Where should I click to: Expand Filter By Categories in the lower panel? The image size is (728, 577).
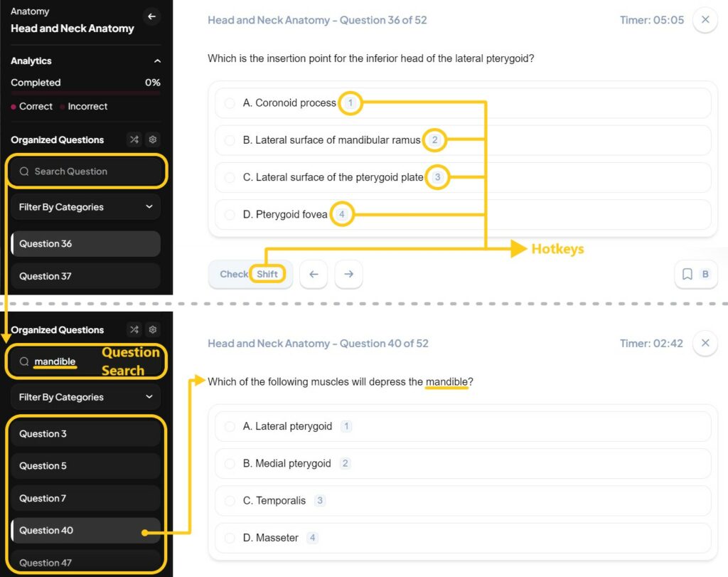pyautogui.click(x=85, y=396)
